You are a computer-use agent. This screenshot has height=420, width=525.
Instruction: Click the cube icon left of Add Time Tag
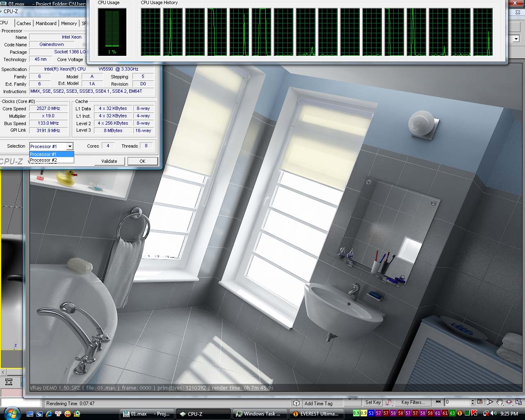point(296,403)
